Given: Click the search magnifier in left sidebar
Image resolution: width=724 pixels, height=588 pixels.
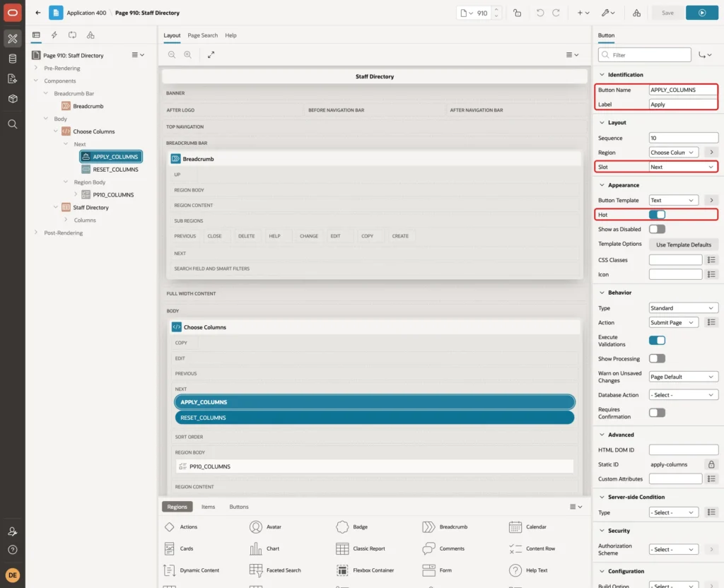Looking at the screenshot, I should pyautogui.click(x=13, y=124).
